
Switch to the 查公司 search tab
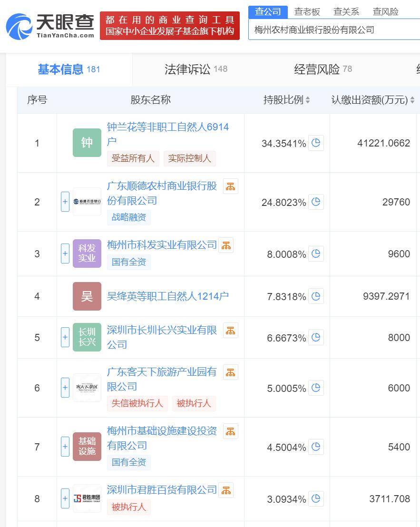point(268,12)
